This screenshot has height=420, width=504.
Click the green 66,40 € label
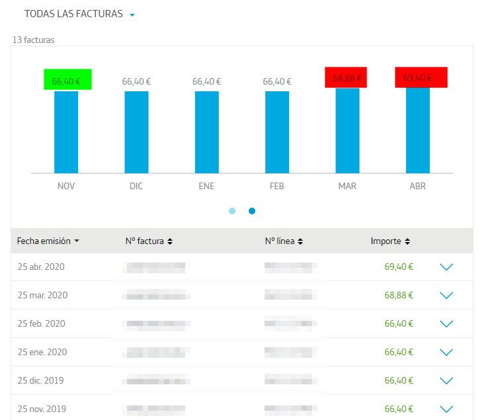tap(67, 79)
